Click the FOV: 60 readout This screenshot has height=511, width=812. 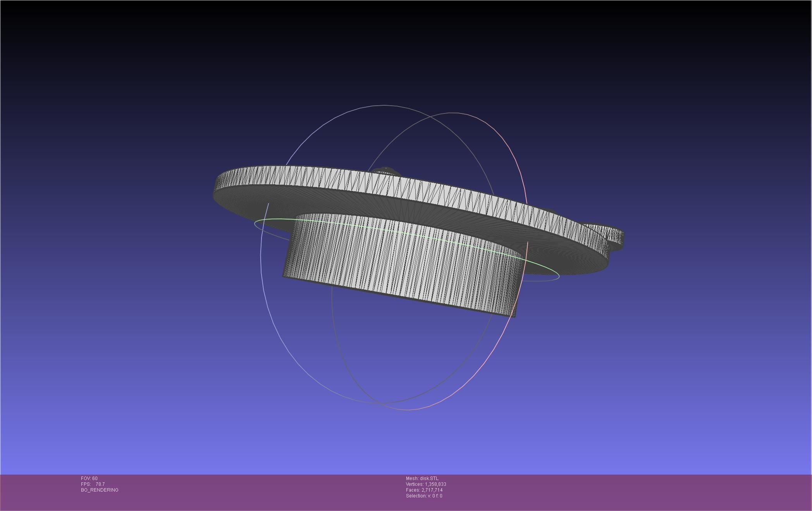coord(89,478)
